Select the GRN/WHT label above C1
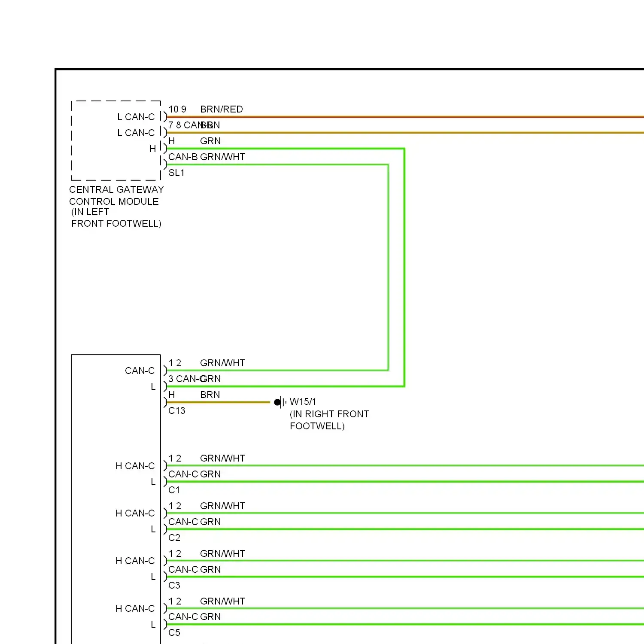This screenshot has width=644, height=644. (223, 458)
